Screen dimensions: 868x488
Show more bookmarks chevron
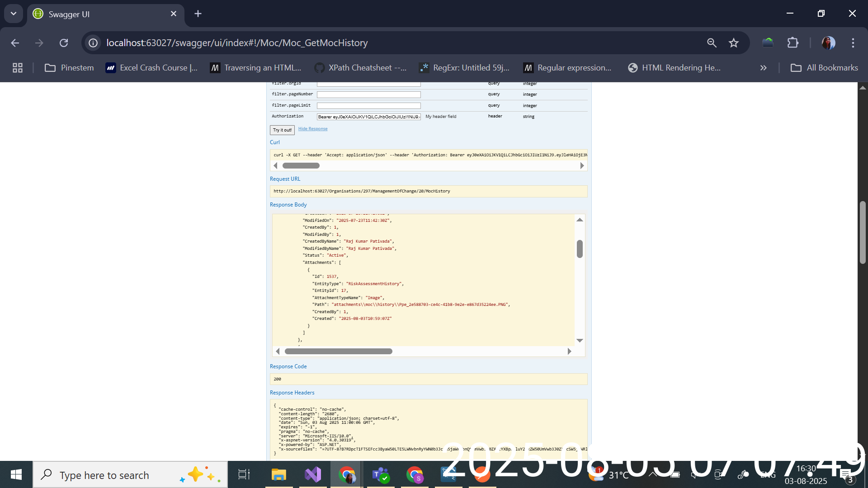[x=763, y=68]
